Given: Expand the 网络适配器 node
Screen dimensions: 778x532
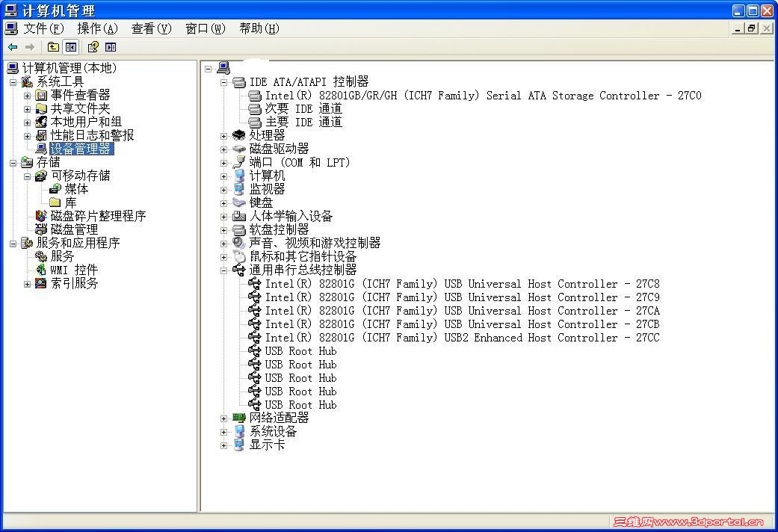Looking at the screenshot, I should [223, 419].
